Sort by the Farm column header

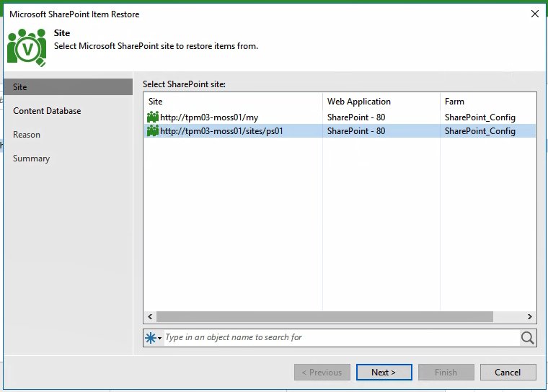[x=488, y=102]
